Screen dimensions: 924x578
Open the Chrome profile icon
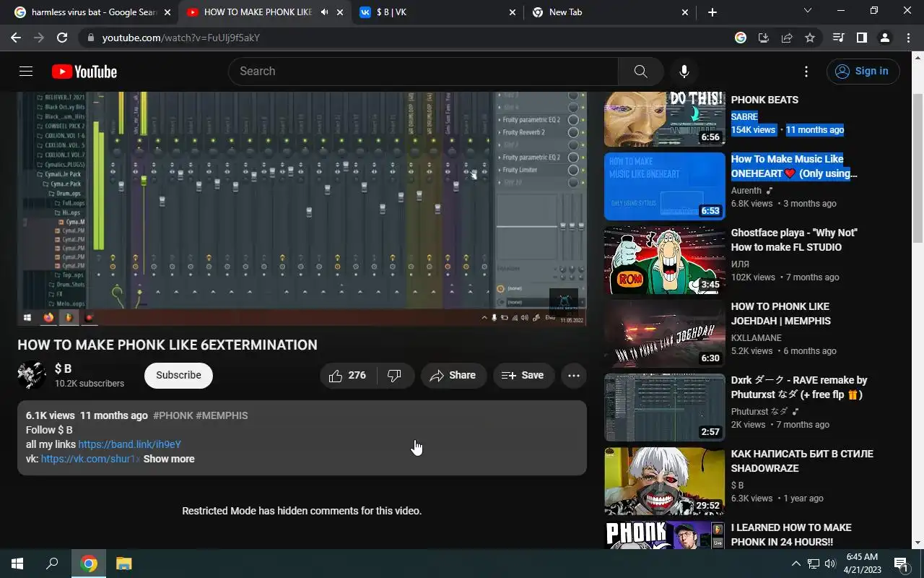point(884,38)
